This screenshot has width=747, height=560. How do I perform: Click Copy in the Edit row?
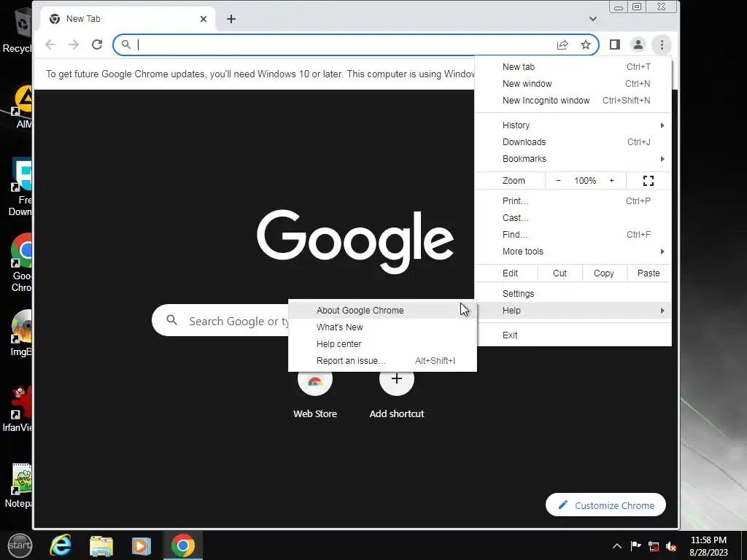[603, 273]
